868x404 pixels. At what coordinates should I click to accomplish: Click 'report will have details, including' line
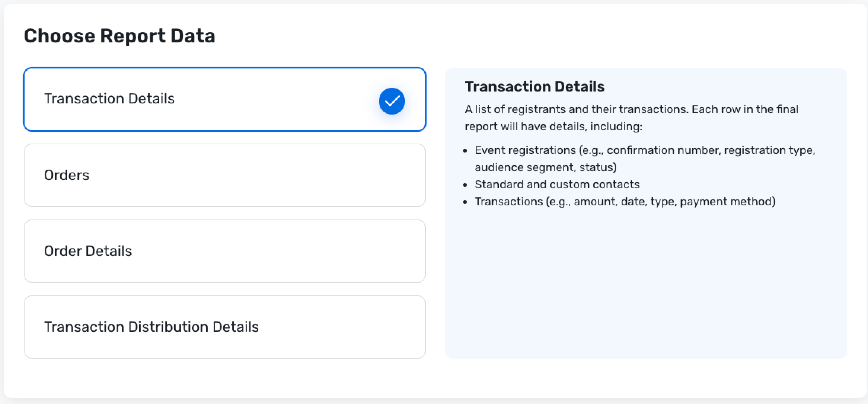pos(553,126)
